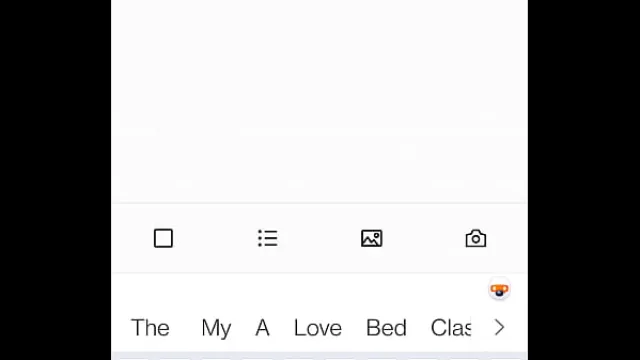This screenshot has height=360, width=640.
Task: Tap the orange keyboard assistant icon
Action: (x=499, y=290)
